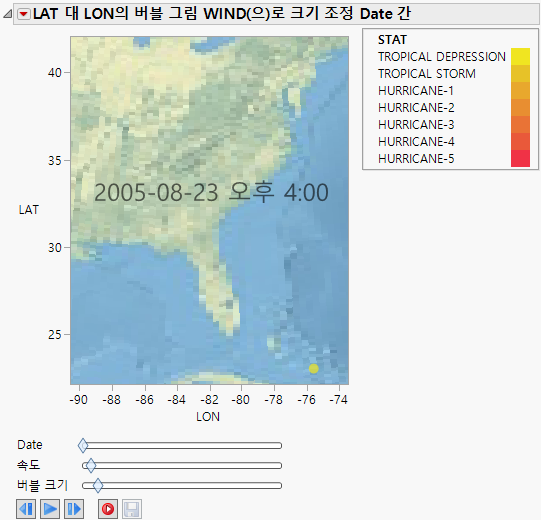Click the 버블 크기 slider handle
Screen dimensions: 541x520
pos(98,485)
